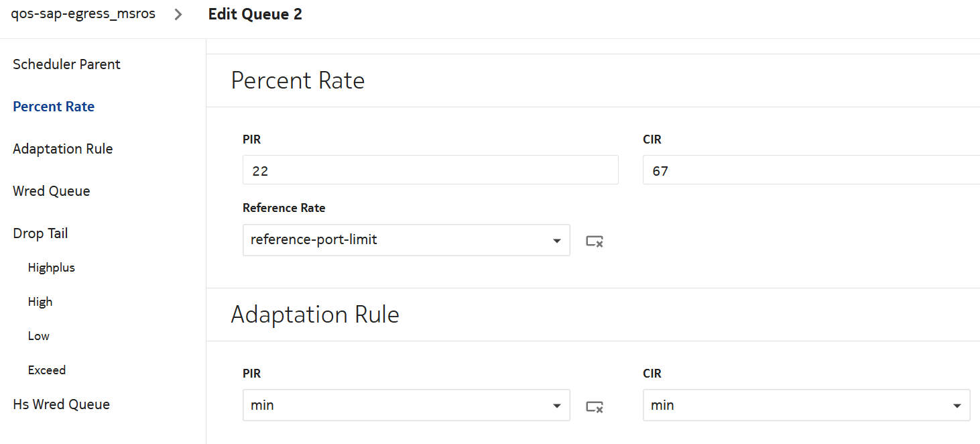
Task: Click the breadcrumb chevron arrow
Action: tap(178, 15)
